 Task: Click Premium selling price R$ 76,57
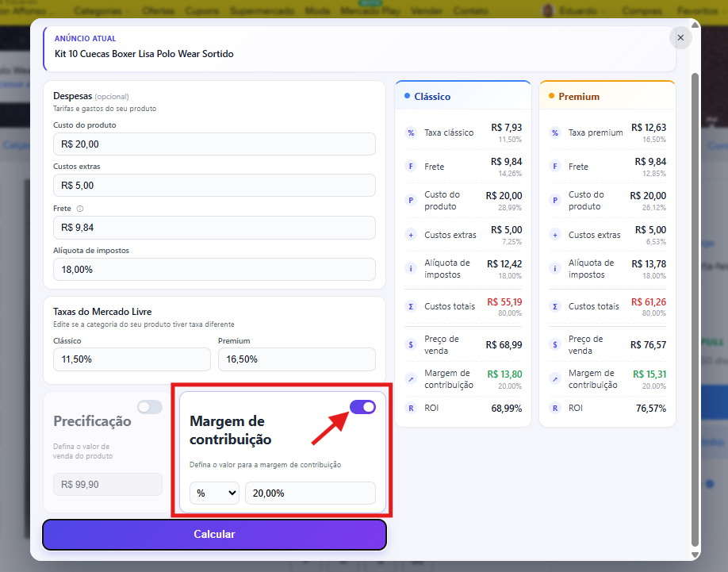(648, 345)
